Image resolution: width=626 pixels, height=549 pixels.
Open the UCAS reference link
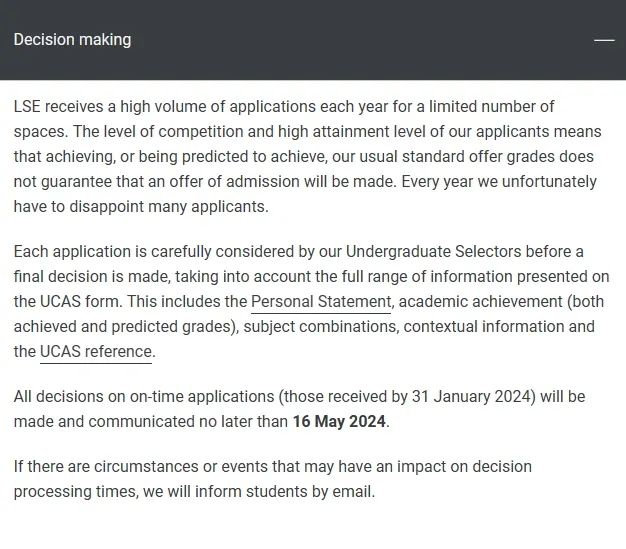[96, 351]
